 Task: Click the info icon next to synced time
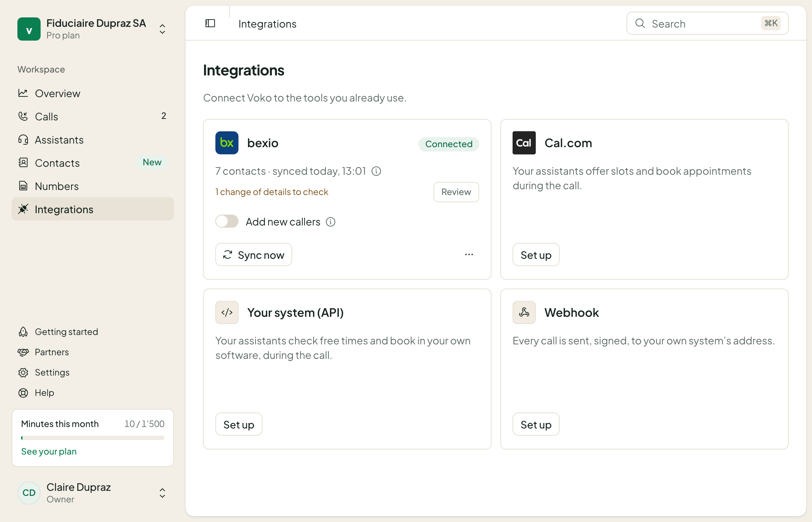tap(376, 171)
